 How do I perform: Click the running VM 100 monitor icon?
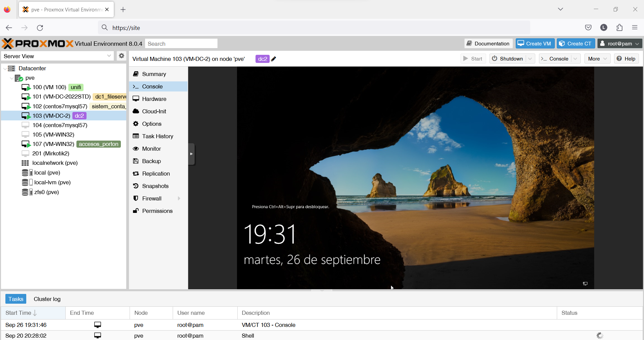pyautogui.click(x=26, y=87)
